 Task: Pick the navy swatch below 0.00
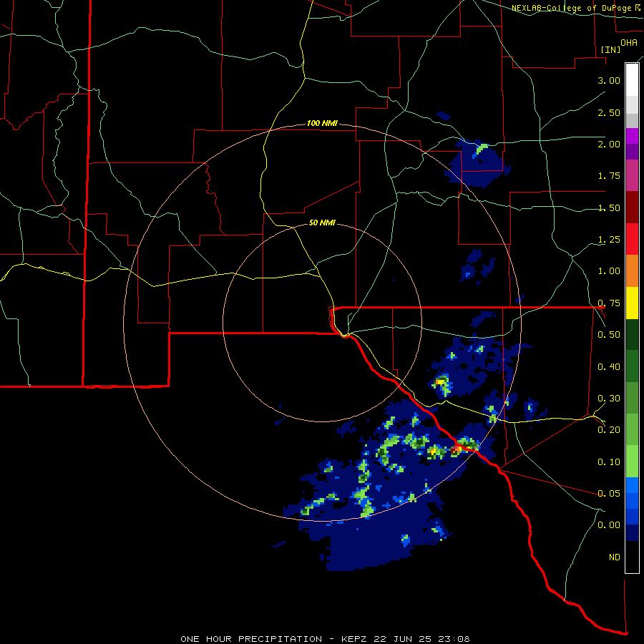tap(632, 532)
